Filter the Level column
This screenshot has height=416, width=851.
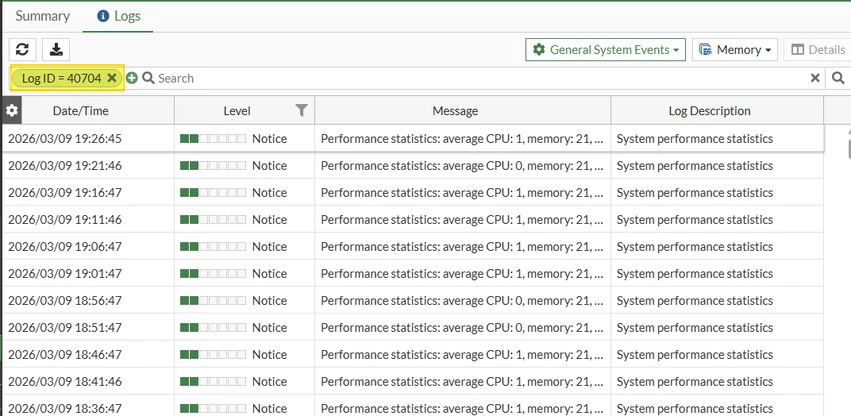[x=302, y=111]
